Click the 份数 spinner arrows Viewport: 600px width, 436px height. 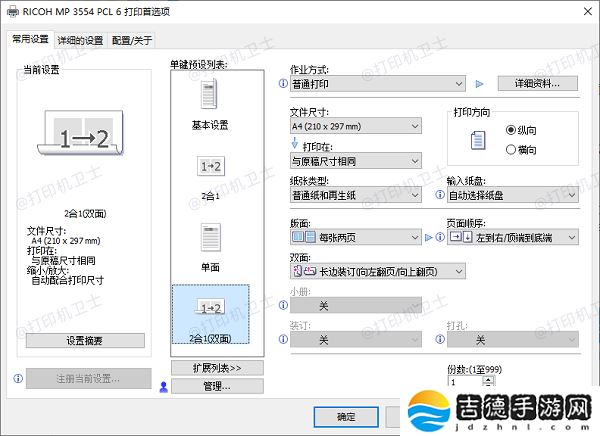tap(488, 381)
